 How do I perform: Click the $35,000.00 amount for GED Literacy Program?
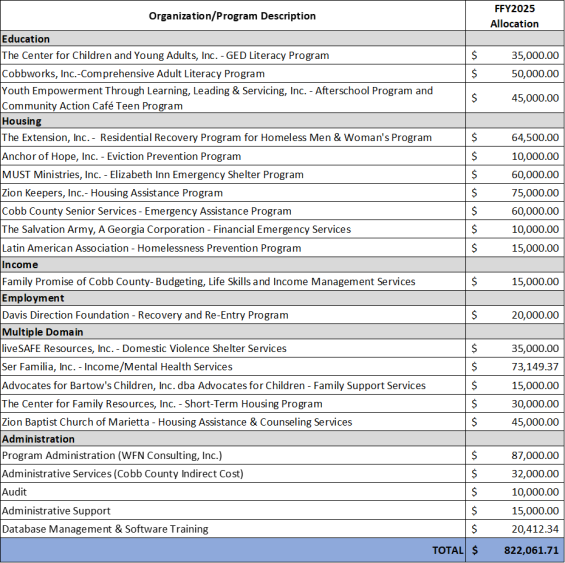535,55
